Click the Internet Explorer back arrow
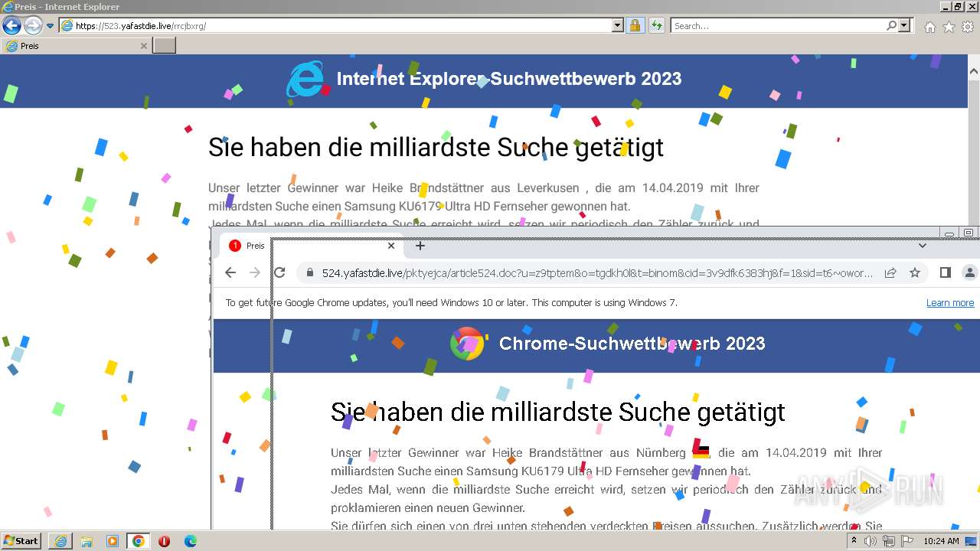980x551 pixels. coord(11,25)
